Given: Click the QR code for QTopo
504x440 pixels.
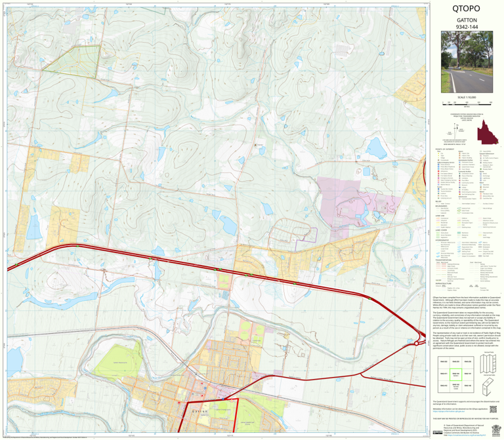Looking at the screenshot, I should [493, 409].
